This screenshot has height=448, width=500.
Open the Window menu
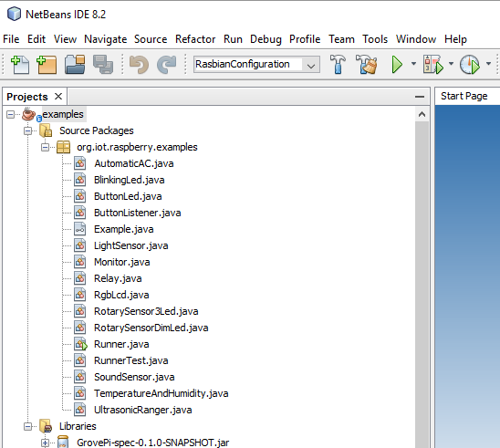coord(416,39)
